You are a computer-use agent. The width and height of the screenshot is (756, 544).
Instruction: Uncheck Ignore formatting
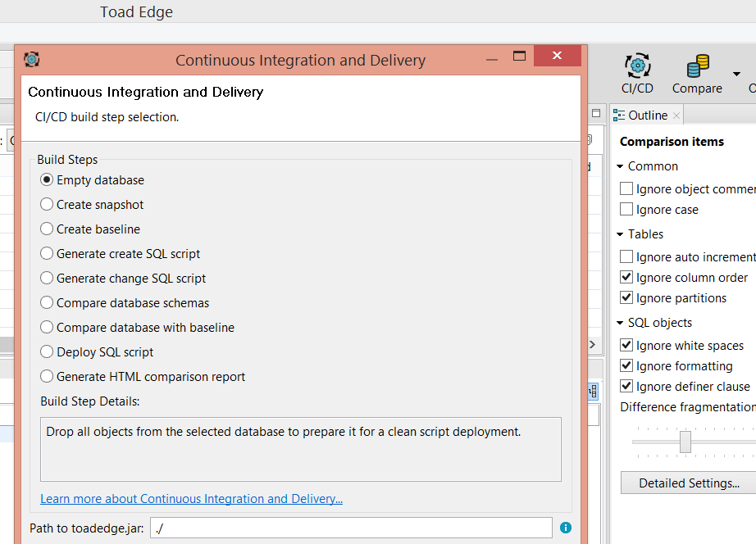[x=626, y=365]
